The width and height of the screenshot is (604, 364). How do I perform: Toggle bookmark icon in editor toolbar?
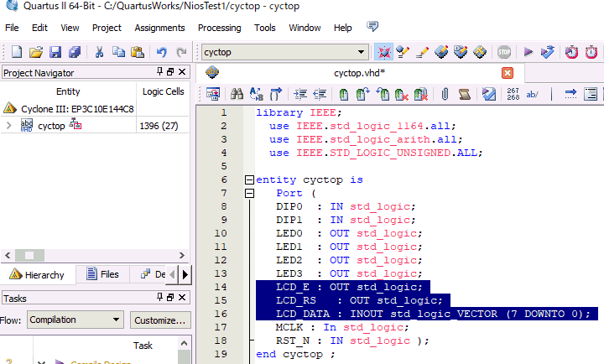click(x=344, y=94)
